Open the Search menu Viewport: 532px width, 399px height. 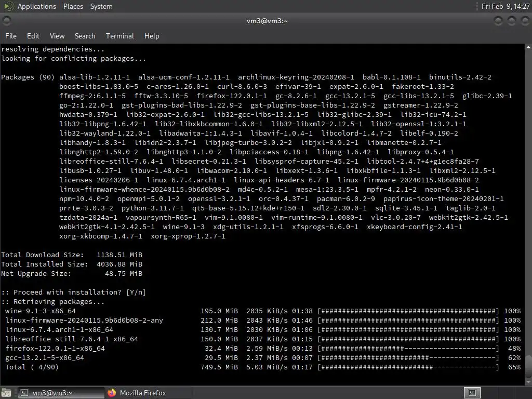pos(85,36)
